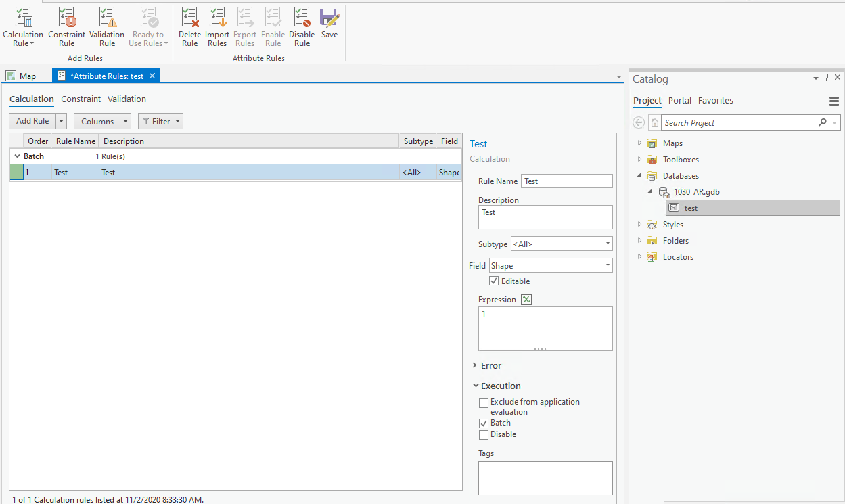This screenshot has height=504, width=845.
Task: Enable Exclude from application evaluation
Action: pyautogui.click(x=484, y=403)
